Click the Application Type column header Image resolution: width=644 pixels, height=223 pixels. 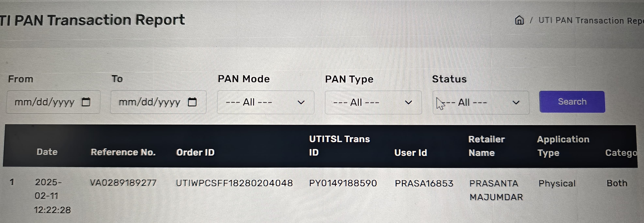pos(563,146)
